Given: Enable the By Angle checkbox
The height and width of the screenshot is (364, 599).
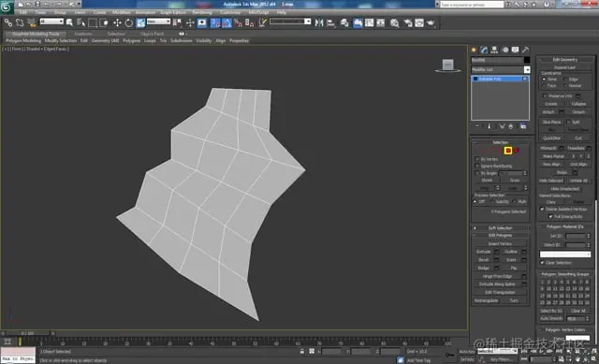Looking at the screenshot, I should click(x=477, y=173).
